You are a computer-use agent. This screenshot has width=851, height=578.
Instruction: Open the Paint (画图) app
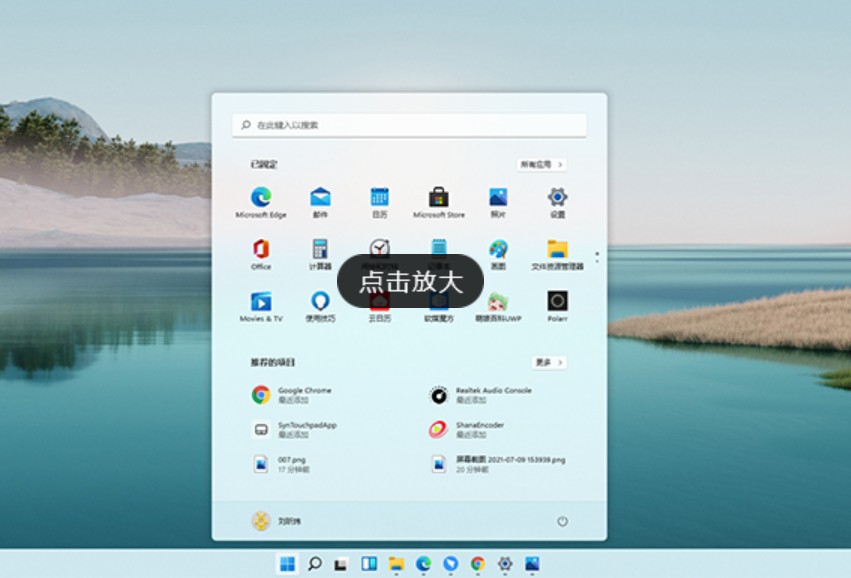(x=498, y=250)
